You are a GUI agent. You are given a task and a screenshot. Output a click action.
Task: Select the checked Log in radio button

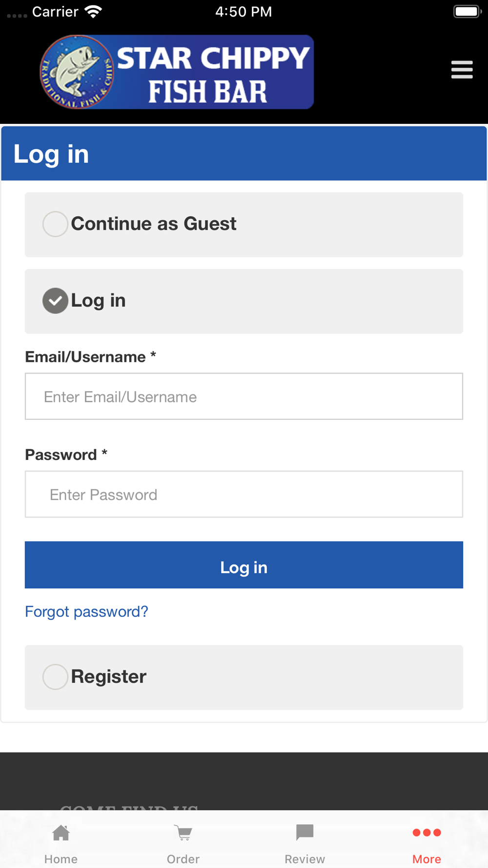[x=55, y=301]
